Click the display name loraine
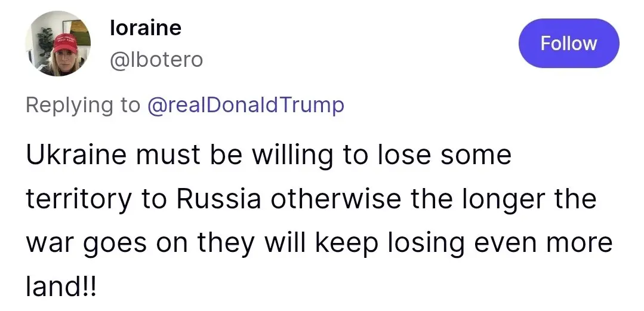The height and width of the screenshot is (311, 644). pos(146,28)
